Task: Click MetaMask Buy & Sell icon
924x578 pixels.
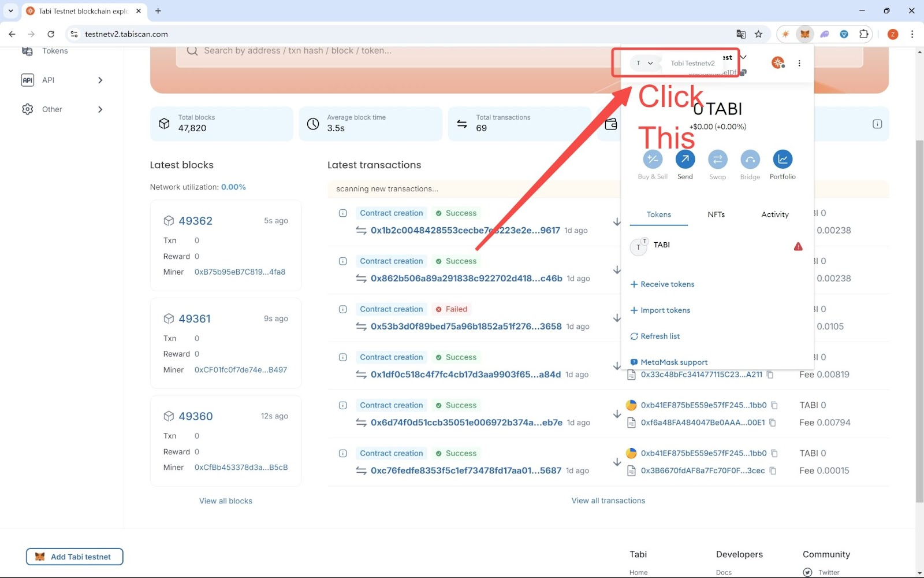Action: pos(653,159)
